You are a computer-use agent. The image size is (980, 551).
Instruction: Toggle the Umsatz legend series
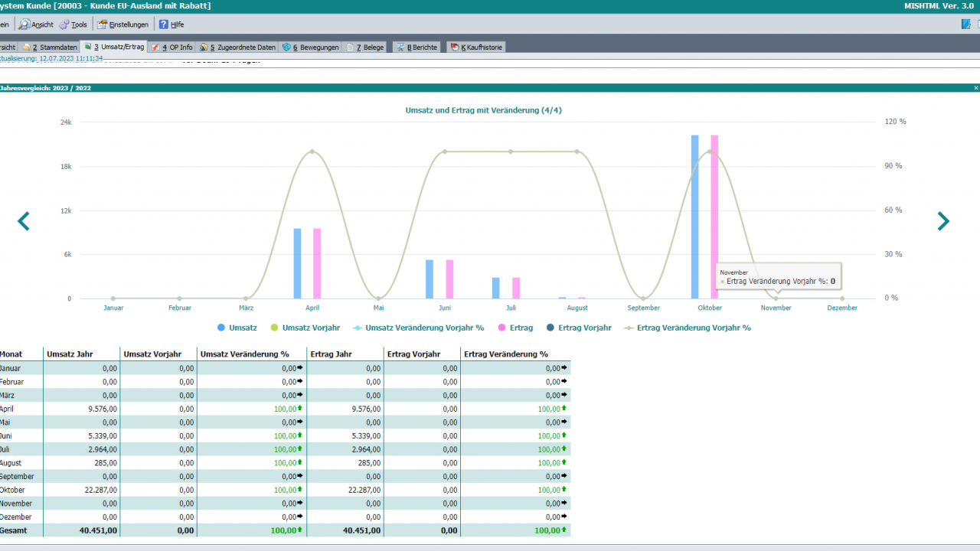237,328
